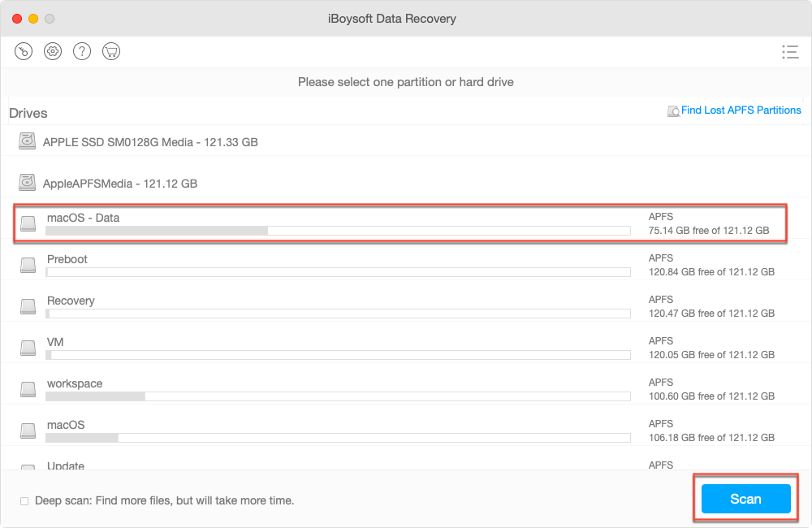Click the AppleAPFSMedia disk icon
The width and height of the screenshot is (812, 528).
pos(27,182)
